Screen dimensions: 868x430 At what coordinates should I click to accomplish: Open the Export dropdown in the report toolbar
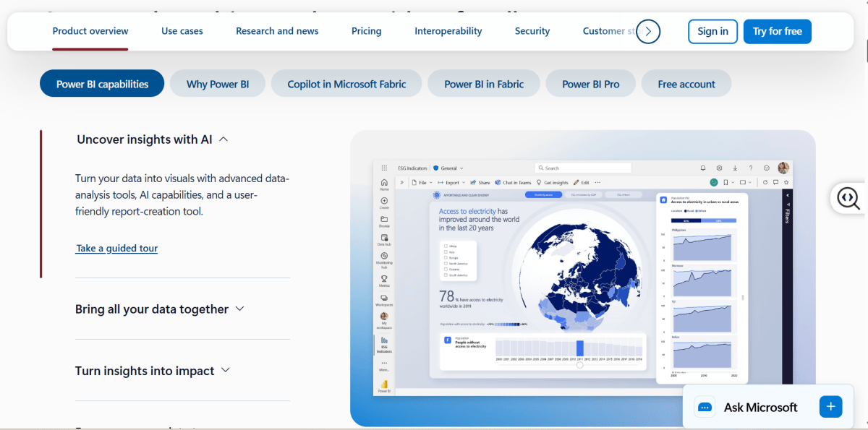[x=451, y=183]
